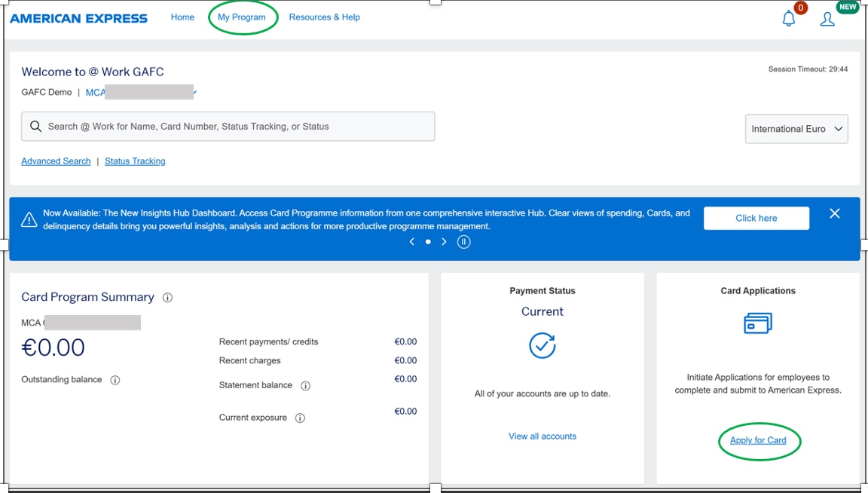868x493 pixels.
Task: Open the user profile icon
Action: [827, 19]
